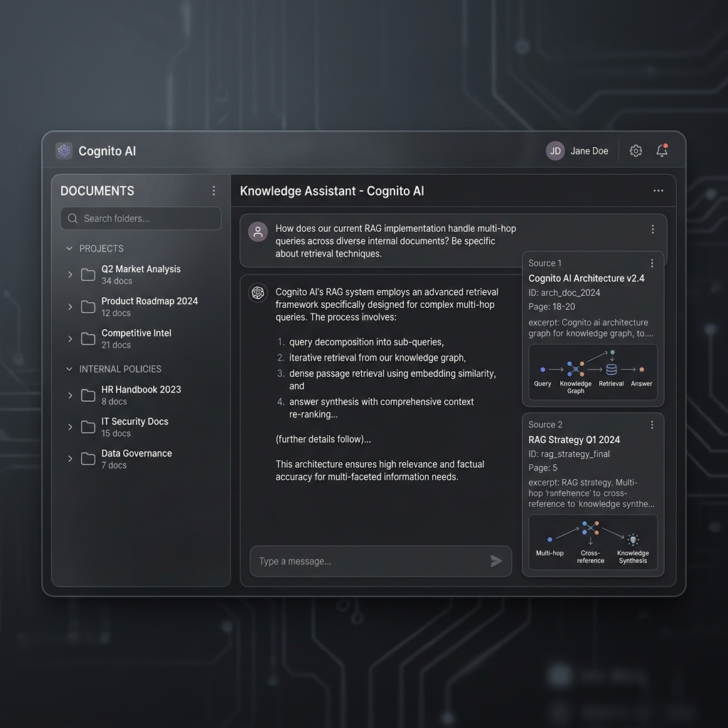Click the send message arrow
Viewport: 728px width, 728px height.
(496, 561)
